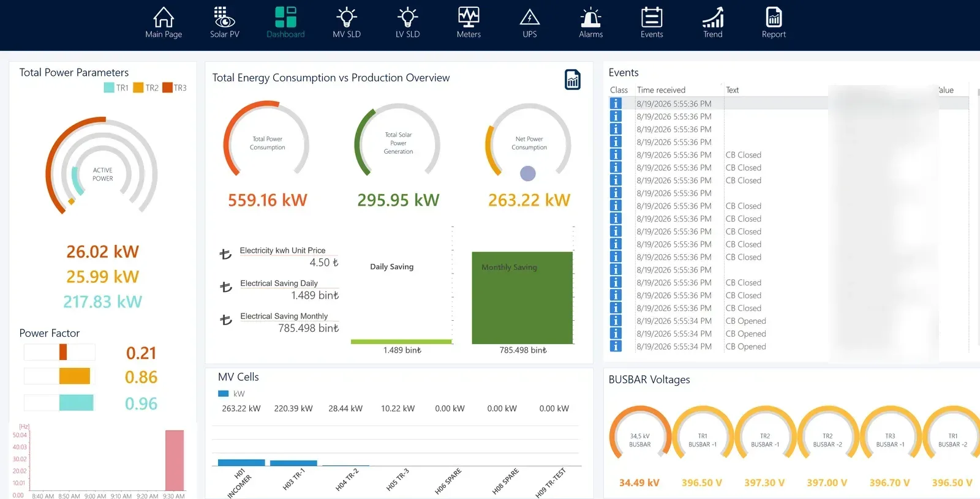This screenshot has width=980, height=499.
Task: Open the Trend chart icon
Action: [x=713, y=17]
